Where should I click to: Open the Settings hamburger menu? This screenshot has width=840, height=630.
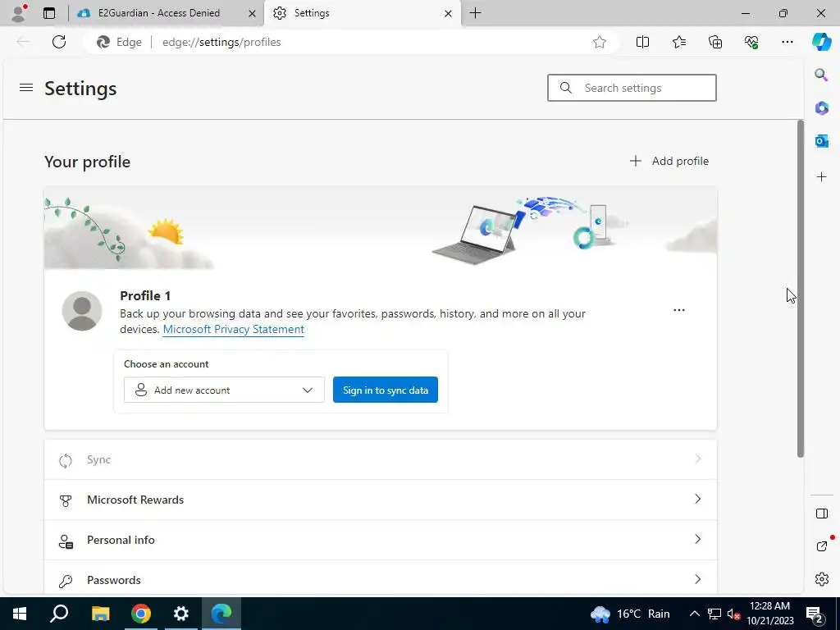click(x=26, y=87)
